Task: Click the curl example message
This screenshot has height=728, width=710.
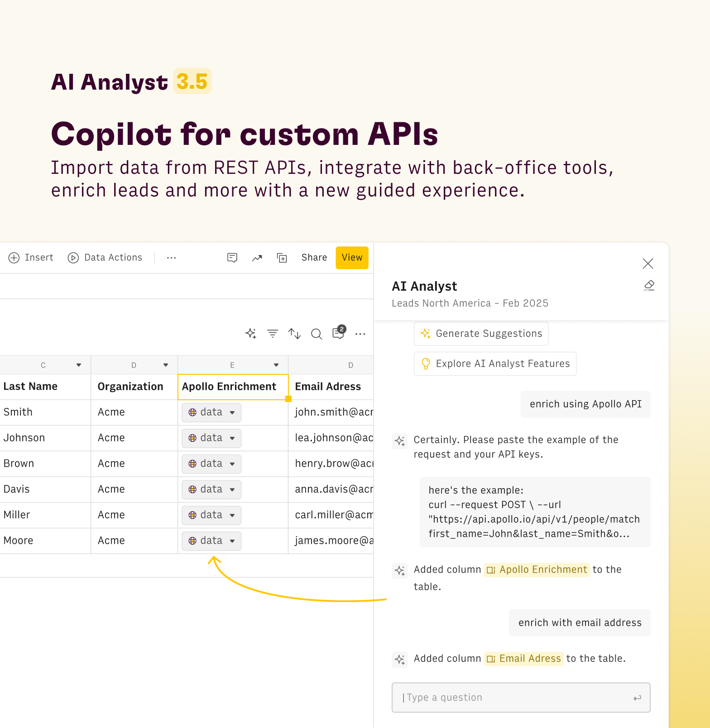Action: click(535, 512)
